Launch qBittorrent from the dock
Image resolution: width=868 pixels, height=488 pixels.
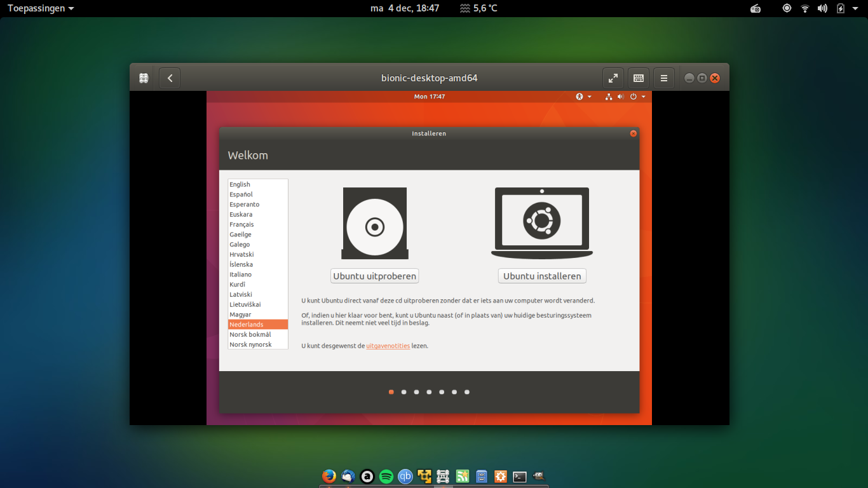coord(405,476)
